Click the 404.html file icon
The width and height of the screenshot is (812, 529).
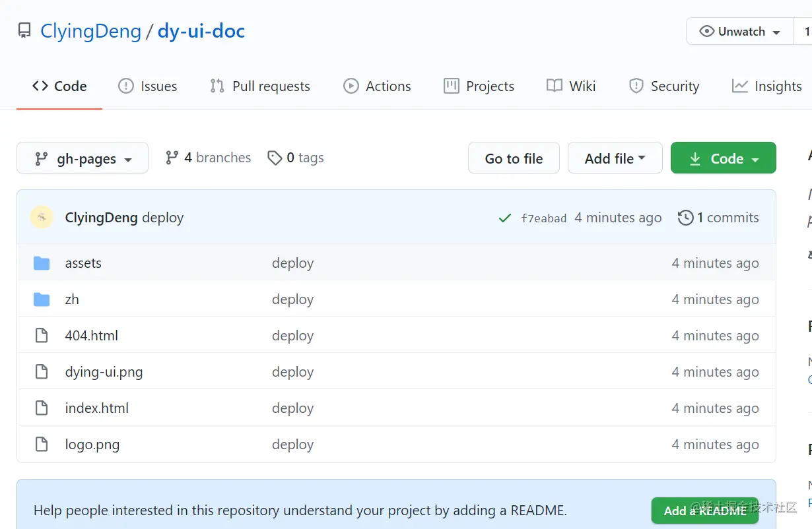(x=42, y=336)
